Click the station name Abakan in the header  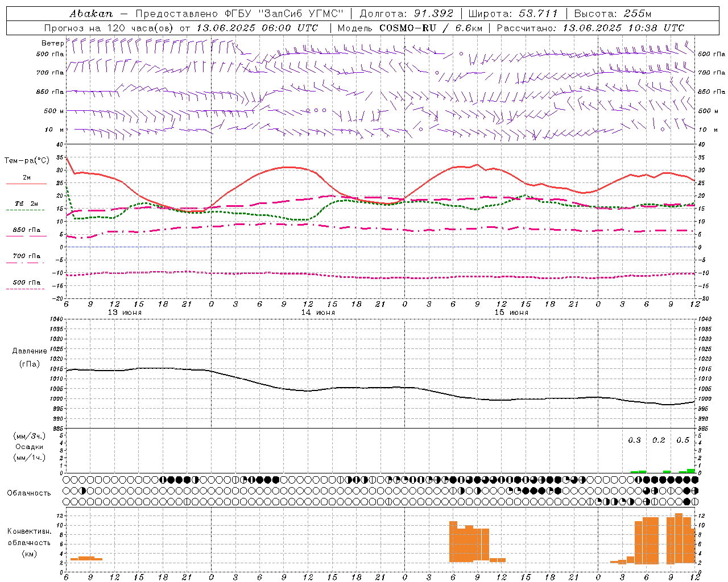tap(91, 14)
